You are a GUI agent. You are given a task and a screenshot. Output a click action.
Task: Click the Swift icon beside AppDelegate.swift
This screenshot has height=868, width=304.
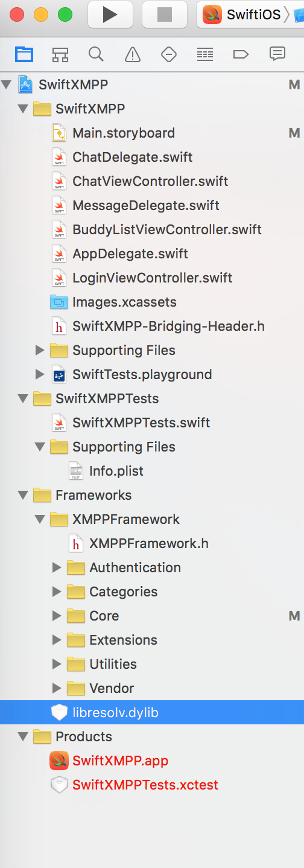[x=59, y=254]
